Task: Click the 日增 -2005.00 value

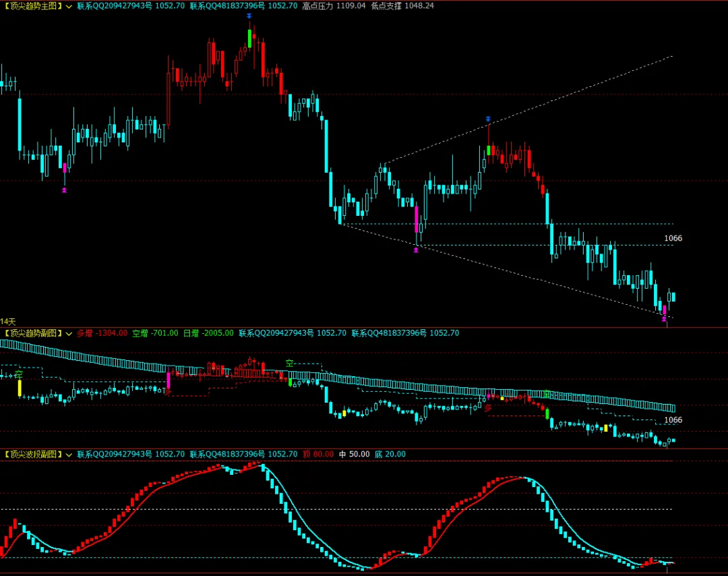Action: coord(208,333)
